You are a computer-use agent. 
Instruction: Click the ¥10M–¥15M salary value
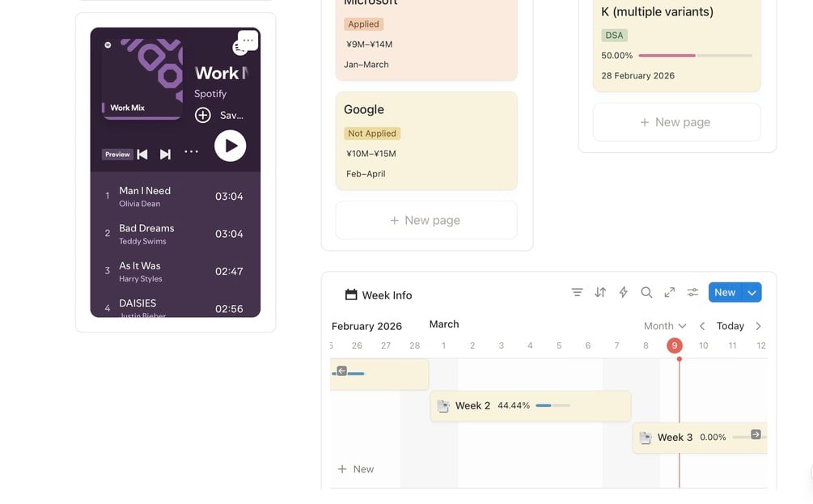(x=371, y=154)
